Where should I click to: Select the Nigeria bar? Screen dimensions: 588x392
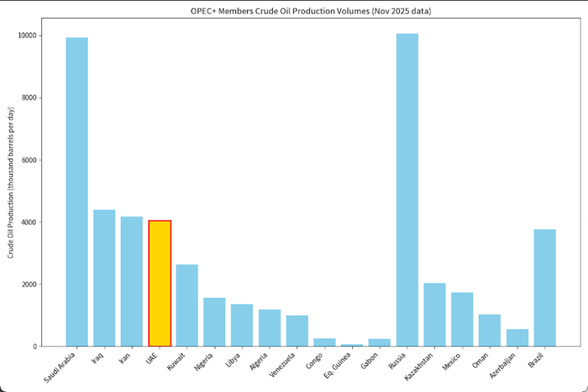pos(215,321)
